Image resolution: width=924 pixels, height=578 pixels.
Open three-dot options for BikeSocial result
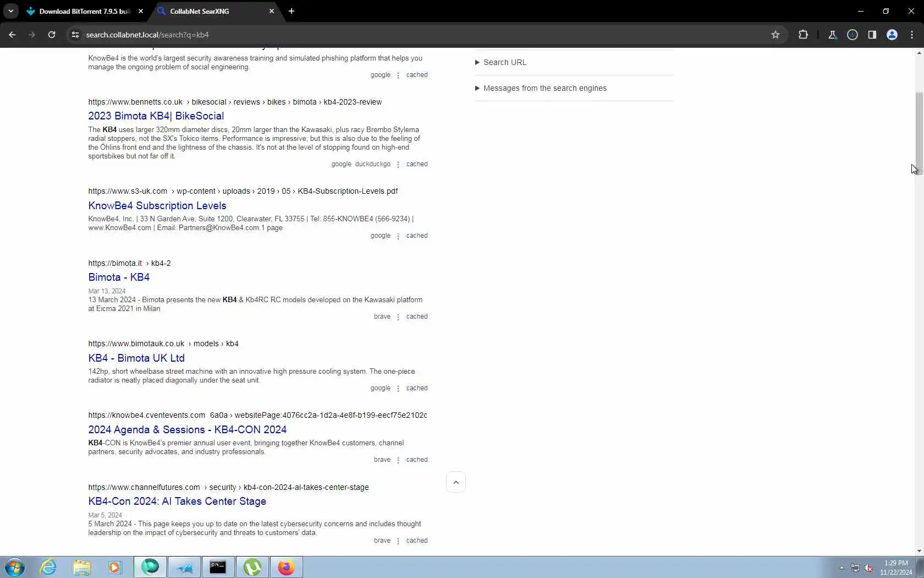398,165
